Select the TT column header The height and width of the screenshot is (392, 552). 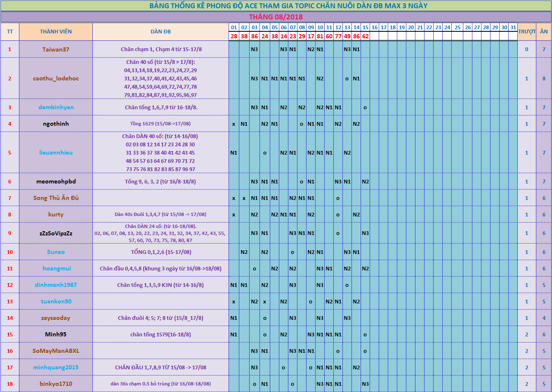point(10,32)
